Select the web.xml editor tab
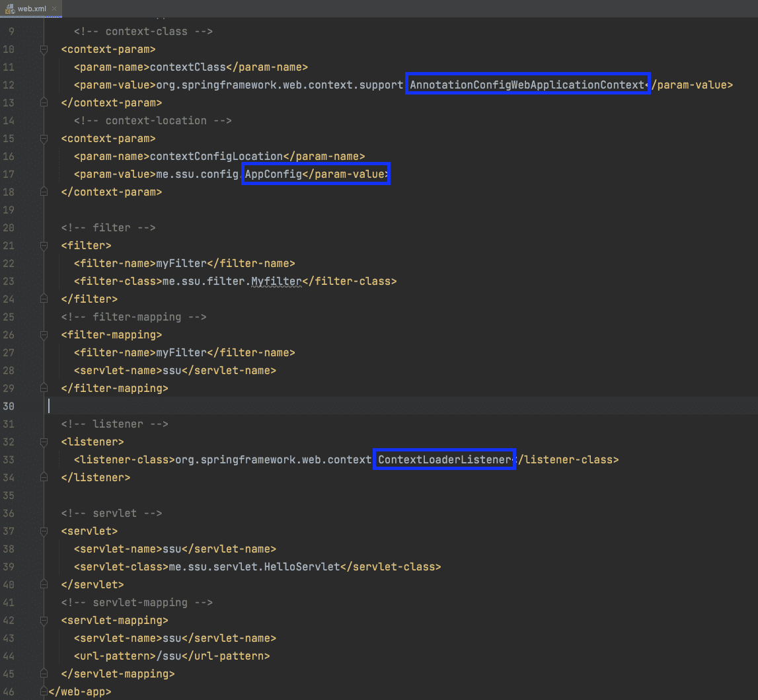Screen dimensions: 758x700 coord(31,9)
